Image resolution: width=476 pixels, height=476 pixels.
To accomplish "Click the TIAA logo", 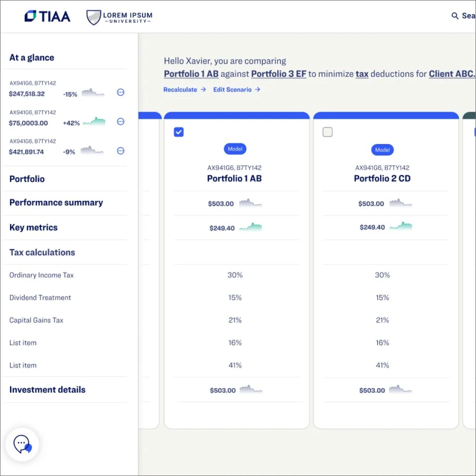I will (x=48, y=17).
